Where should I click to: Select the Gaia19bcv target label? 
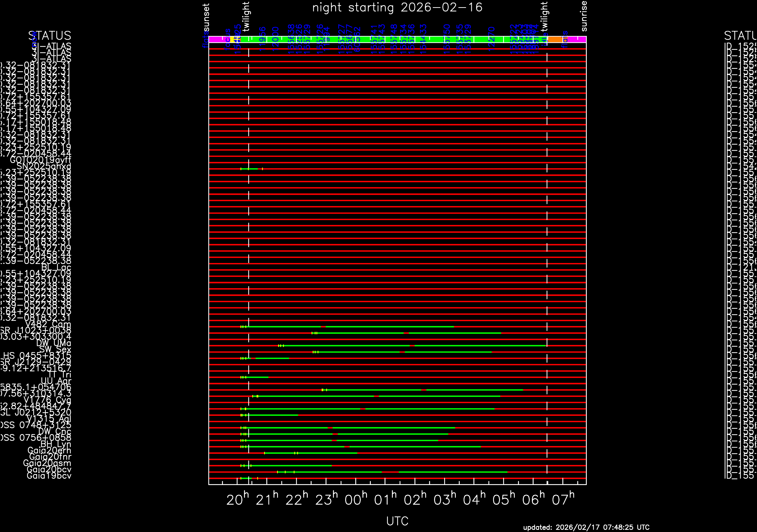[x=49, y=476]
